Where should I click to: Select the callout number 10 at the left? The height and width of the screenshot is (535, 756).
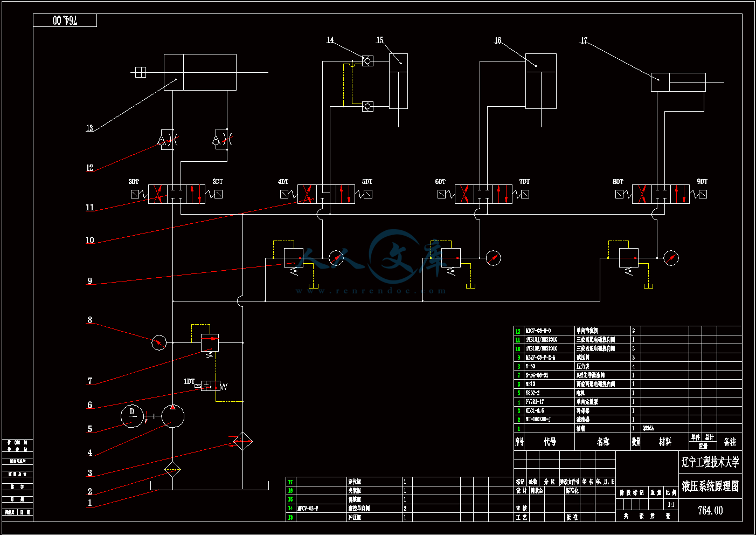tap(89, 240)
